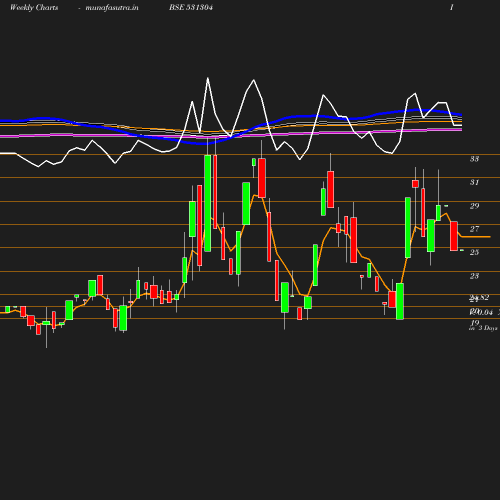500x500 pixels.
Task: Click the "29" price axis label
Action: (x=474, y=206)
